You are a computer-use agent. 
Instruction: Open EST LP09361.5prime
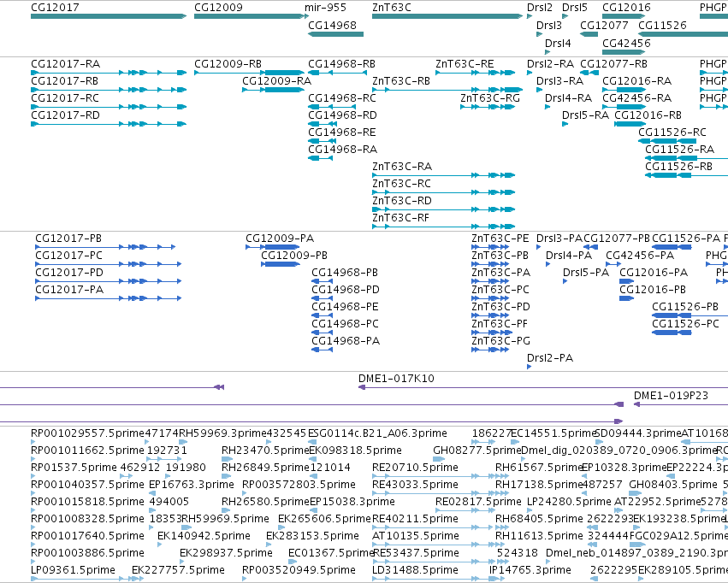pos(73,569)
